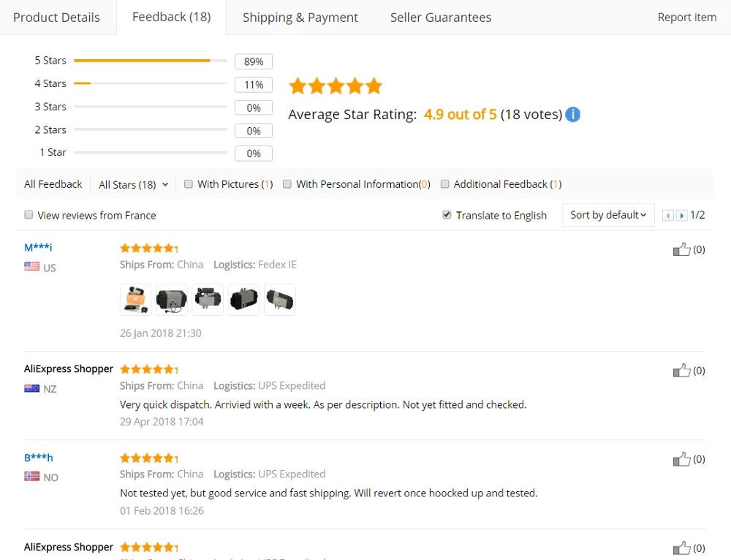
Task: Go to previous feedback page arrow
Action: click(667, 216)
